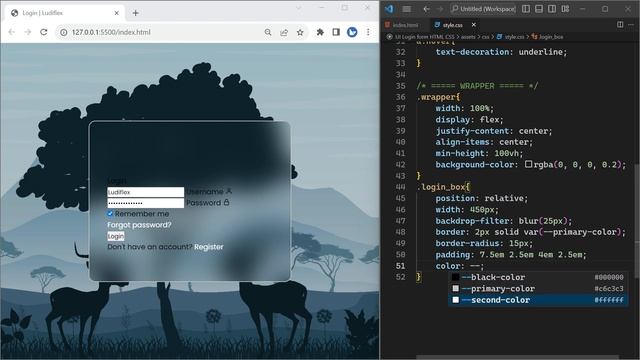The height and width of the screenshot is (360, 640).
Task: Close the style.css tab
Action: click(473, 25)
